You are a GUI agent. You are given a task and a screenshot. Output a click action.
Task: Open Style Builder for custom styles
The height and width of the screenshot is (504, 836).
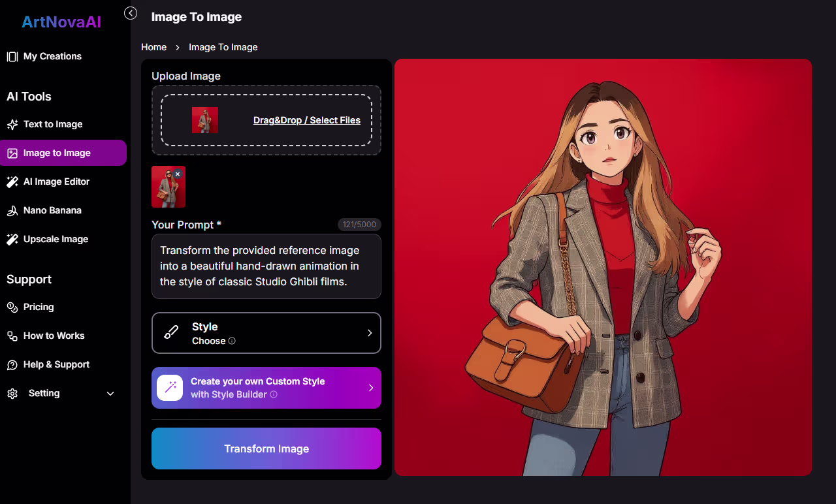pyautogui.click(x=266, y=387)
